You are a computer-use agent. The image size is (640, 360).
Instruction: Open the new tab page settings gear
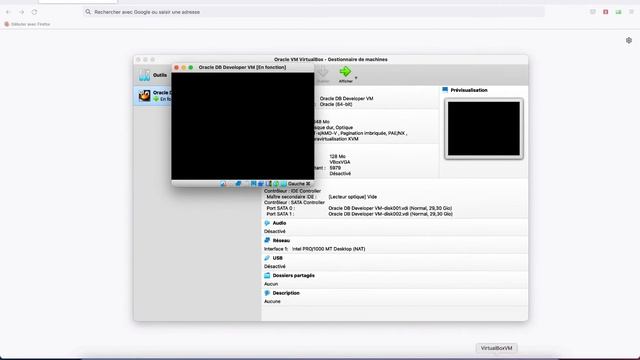coord(629,40)
